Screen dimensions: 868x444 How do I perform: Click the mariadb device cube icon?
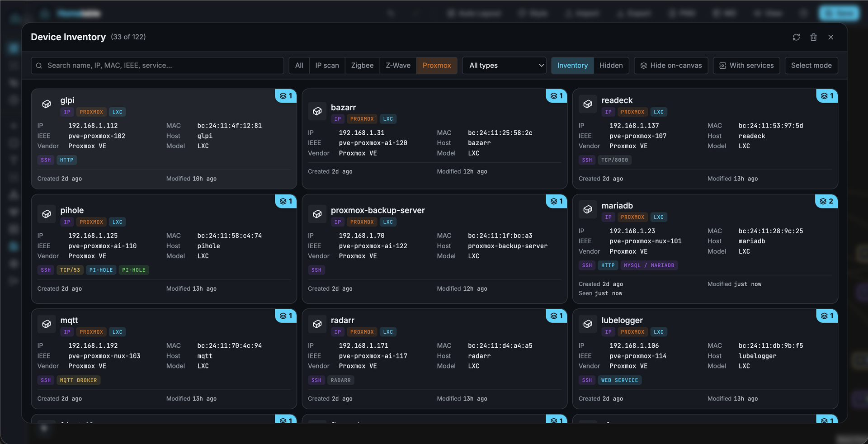(x=588, y=209)
